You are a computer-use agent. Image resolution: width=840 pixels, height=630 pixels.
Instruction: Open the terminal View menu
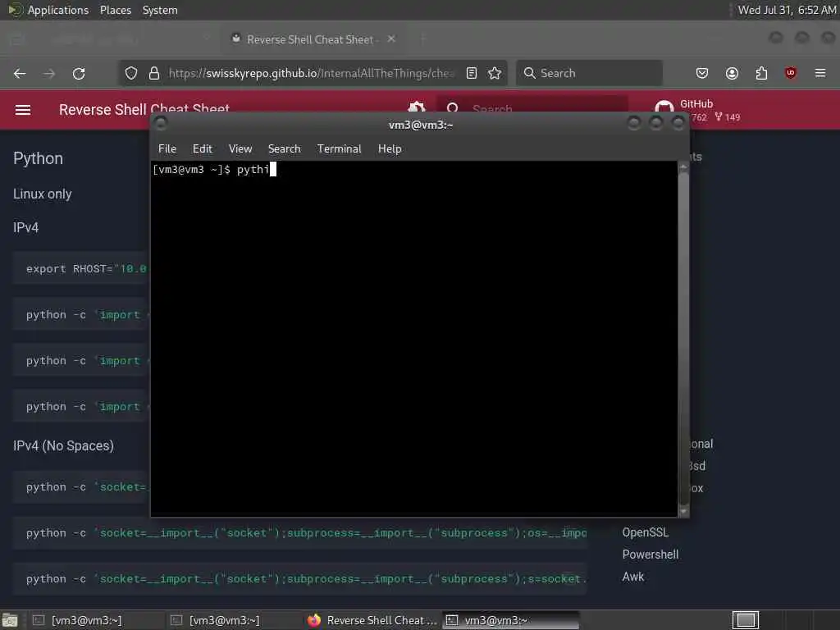[240, 149]
